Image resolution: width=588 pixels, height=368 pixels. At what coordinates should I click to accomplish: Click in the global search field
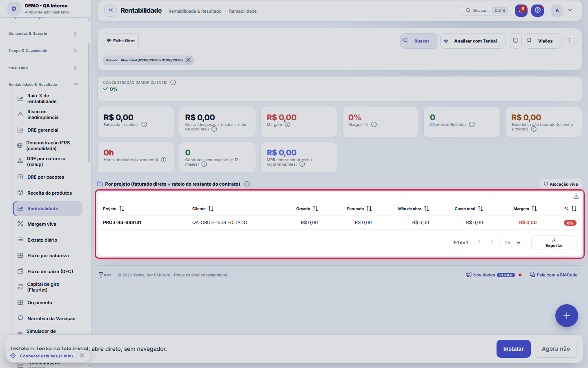pos(486,11)
